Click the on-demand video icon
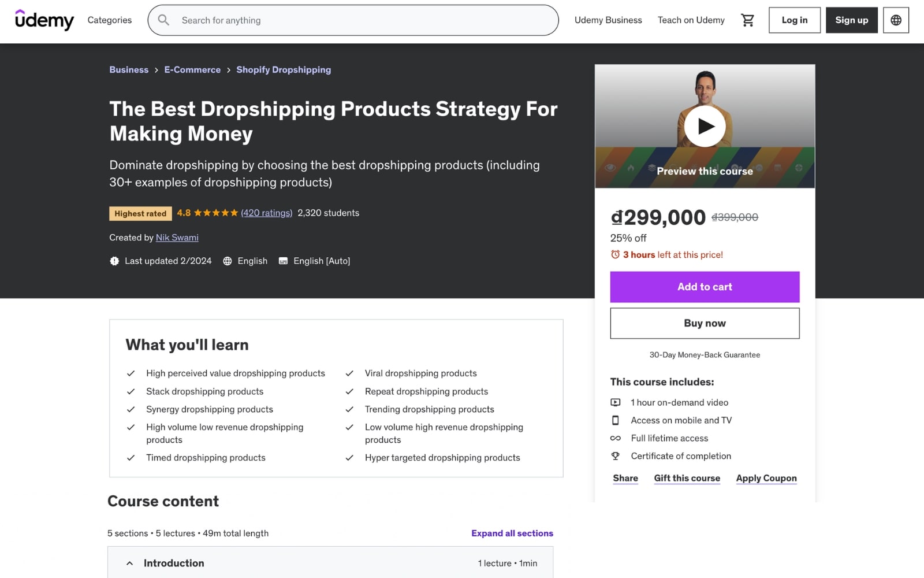This screenshot has width=924, height=578. [616, 402]
